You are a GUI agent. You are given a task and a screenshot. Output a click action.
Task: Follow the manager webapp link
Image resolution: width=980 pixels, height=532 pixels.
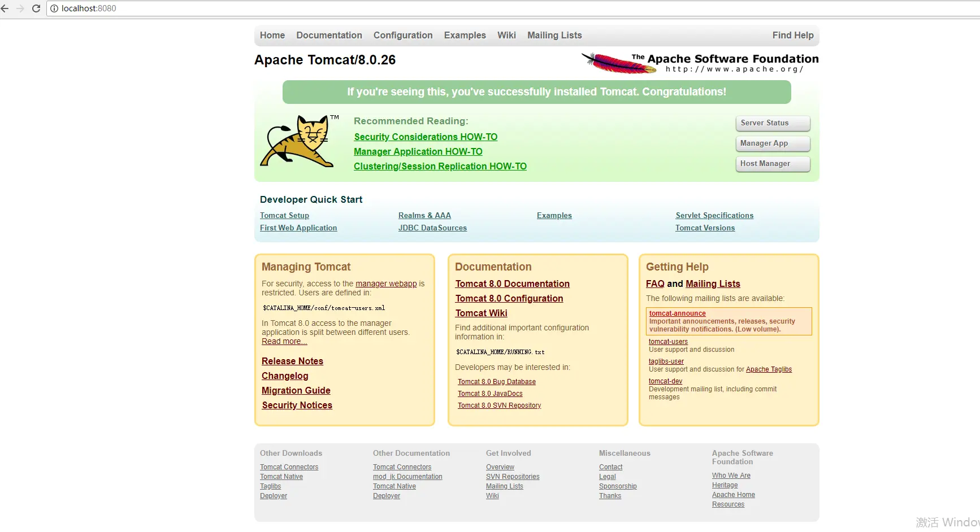click(386, 284)
